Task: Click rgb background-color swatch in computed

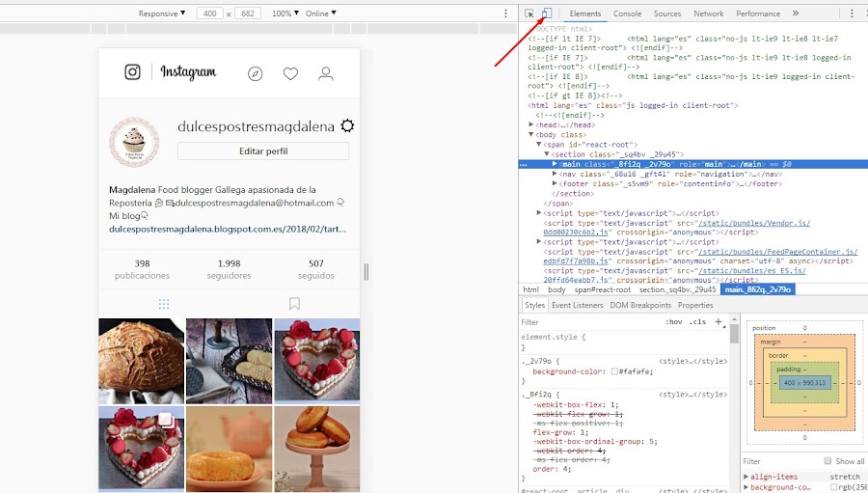Action: pyautogui.click(x=833, y=487)
